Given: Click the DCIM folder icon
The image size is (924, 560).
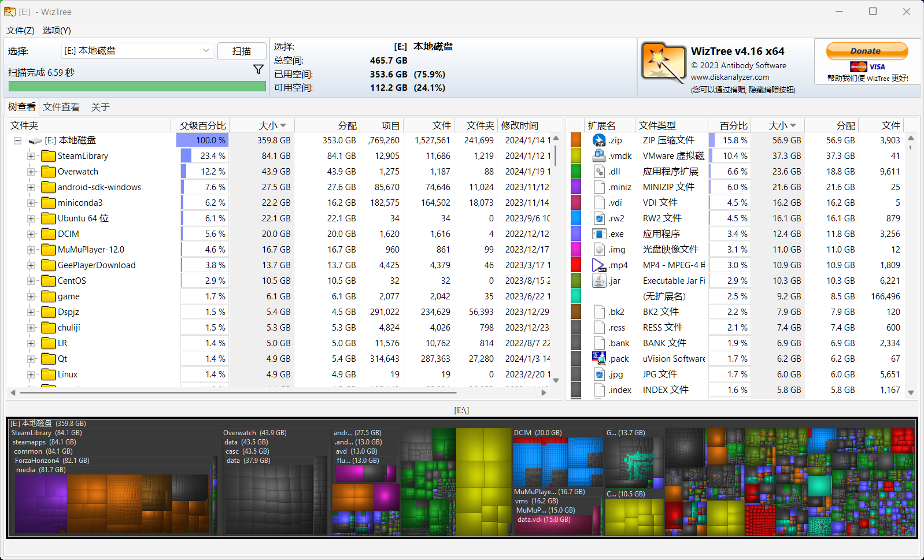Looking at the screenshot, I should click(49, 234).
